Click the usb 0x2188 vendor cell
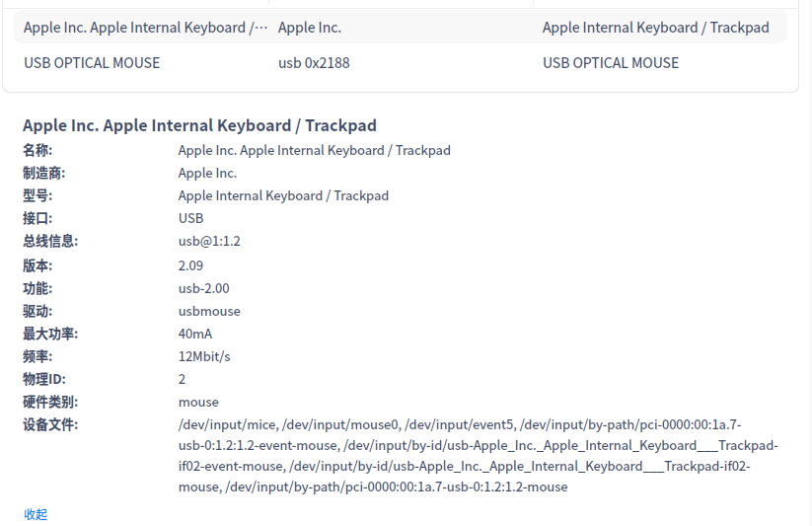812x526 pixels. point(314,63)
